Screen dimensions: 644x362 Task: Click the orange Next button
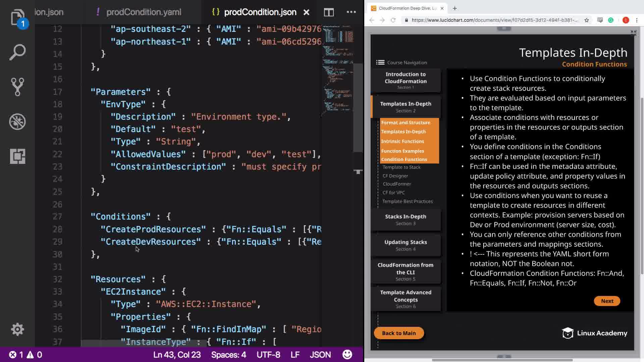click(x=607, y=301)
